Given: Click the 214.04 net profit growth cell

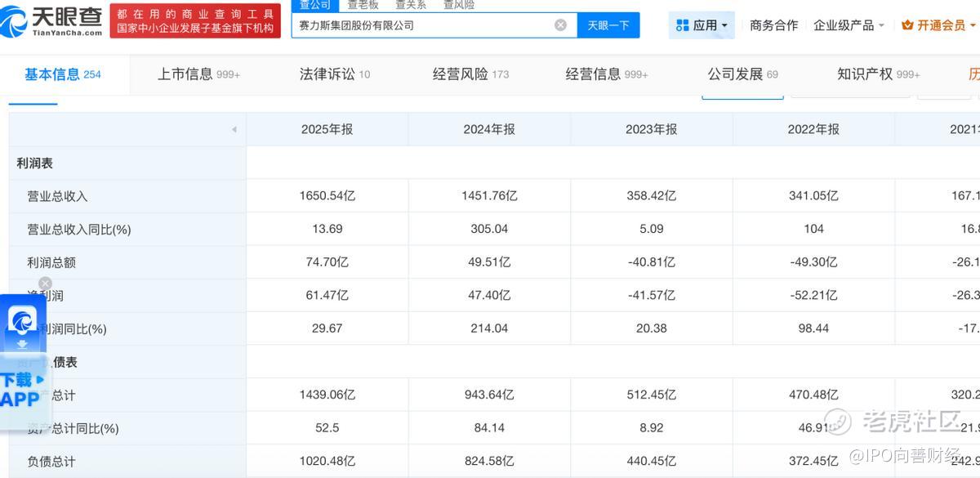Looking at the screenshot, I should tap(489, 328).
